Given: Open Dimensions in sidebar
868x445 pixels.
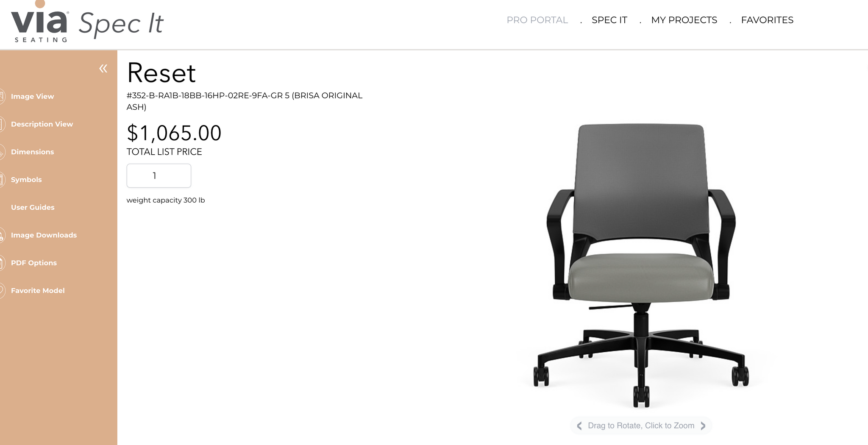Looking at the screenshot, I should tap(32, 152).
